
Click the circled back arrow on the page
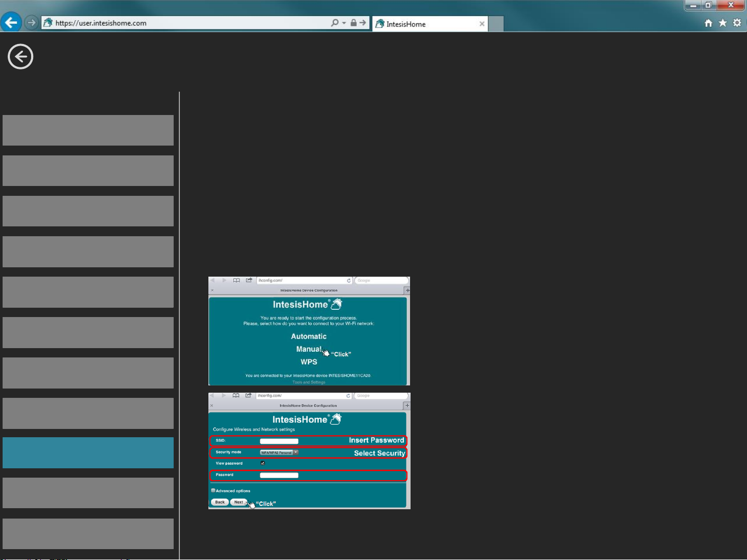pyautogui.click(x=21, y=56)
